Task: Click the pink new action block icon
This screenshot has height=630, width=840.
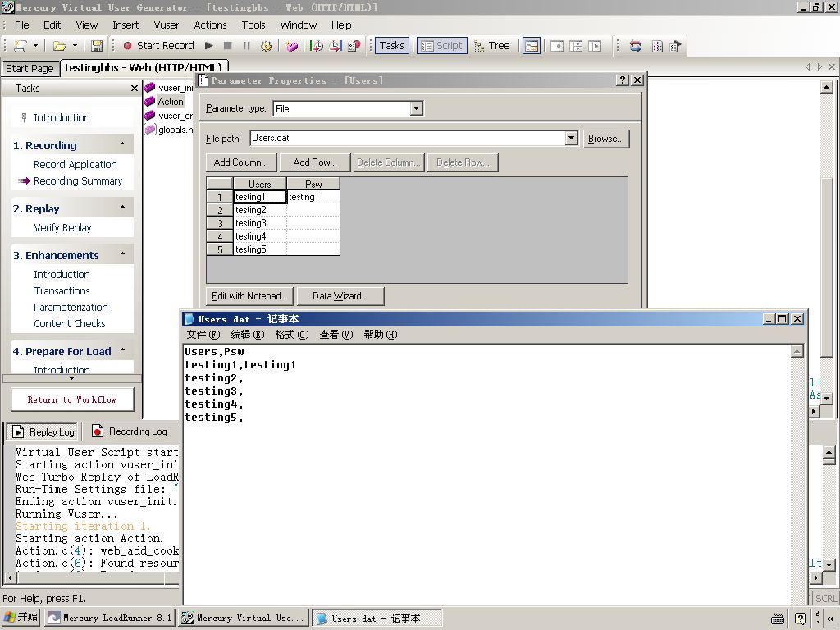Action: pos(292,46)
